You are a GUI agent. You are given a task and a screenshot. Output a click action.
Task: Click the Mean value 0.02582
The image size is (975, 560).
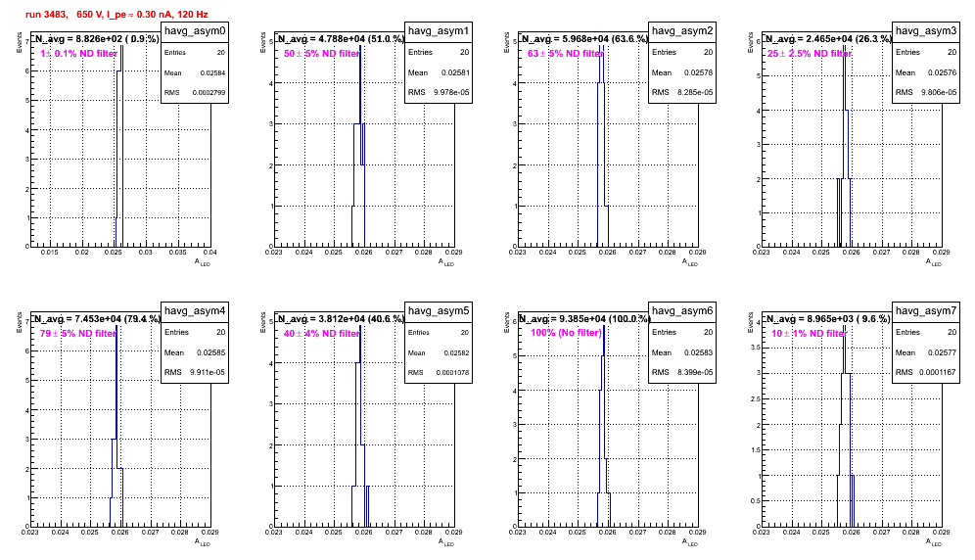click(457, 352)
